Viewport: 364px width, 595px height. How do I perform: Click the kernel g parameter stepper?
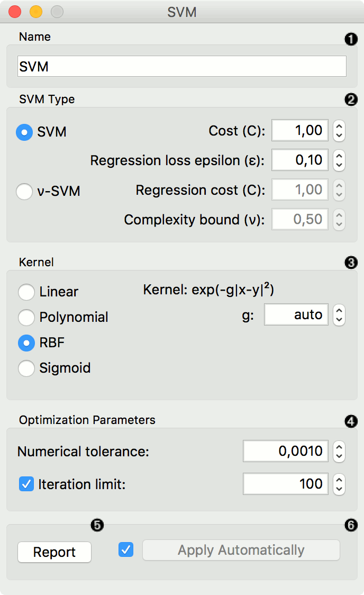click(339, 315)
